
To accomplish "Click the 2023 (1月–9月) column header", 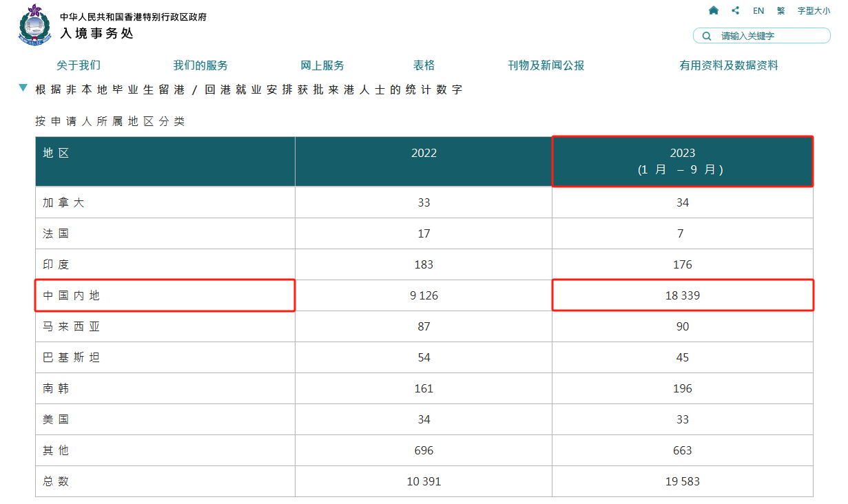I will pos(682,161).
